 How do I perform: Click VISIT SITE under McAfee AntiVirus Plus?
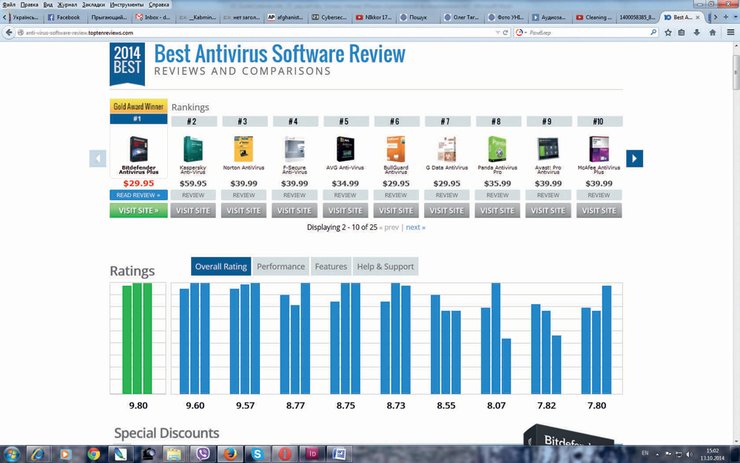pyautogui.click(x=598, y=211)
